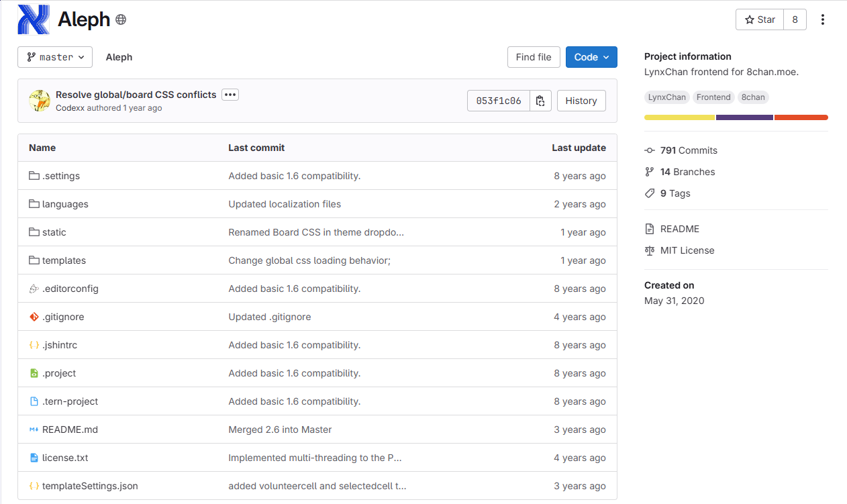Click the .jshintrc braces icon
The width and height of the screenshot is (847, 504).
coord(34,345)
